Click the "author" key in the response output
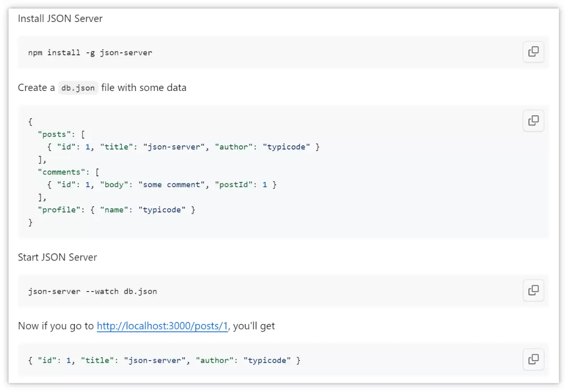This screenshot has width=568, height=392. click(214, 361)
